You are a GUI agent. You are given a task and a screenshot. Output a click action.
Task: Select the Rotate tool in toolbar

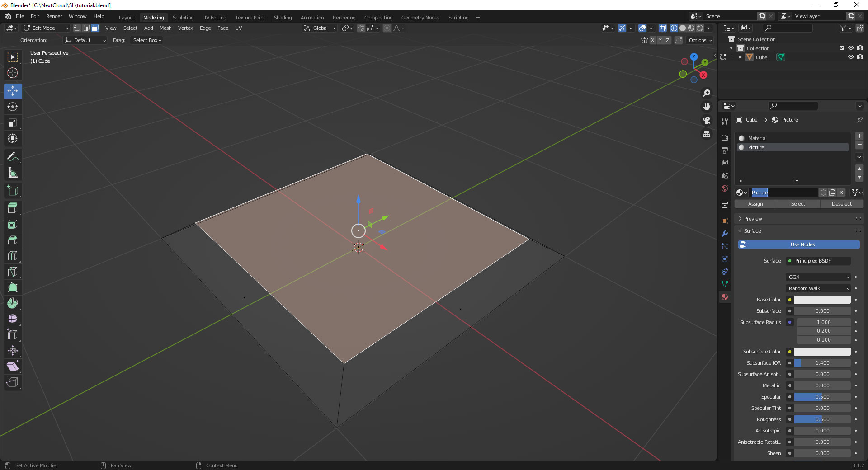[13, 107]
